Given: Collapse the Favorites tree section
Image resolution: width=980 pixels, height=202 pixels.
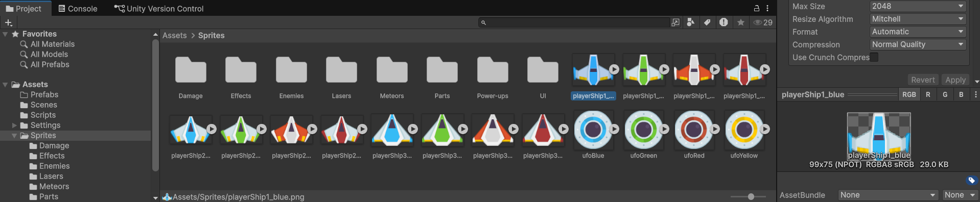Looking at the screenshot, I should pyautogui.click(x=5, y=34).
